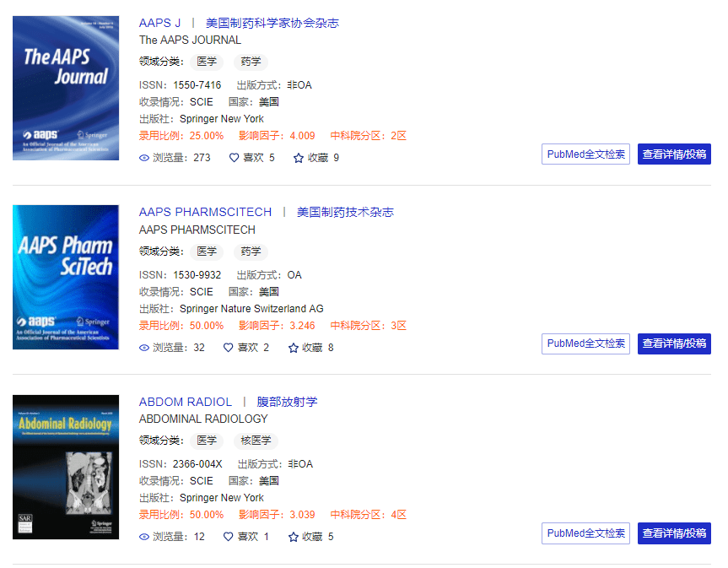Click the star favorite icon for AAPS J
728x568 pixels.
point(299,158)
